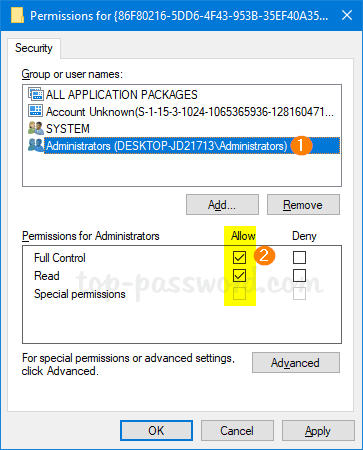This screenshot has height=450, width=363.
Task: Click the Add... button
Action: (x=222, y=205)
